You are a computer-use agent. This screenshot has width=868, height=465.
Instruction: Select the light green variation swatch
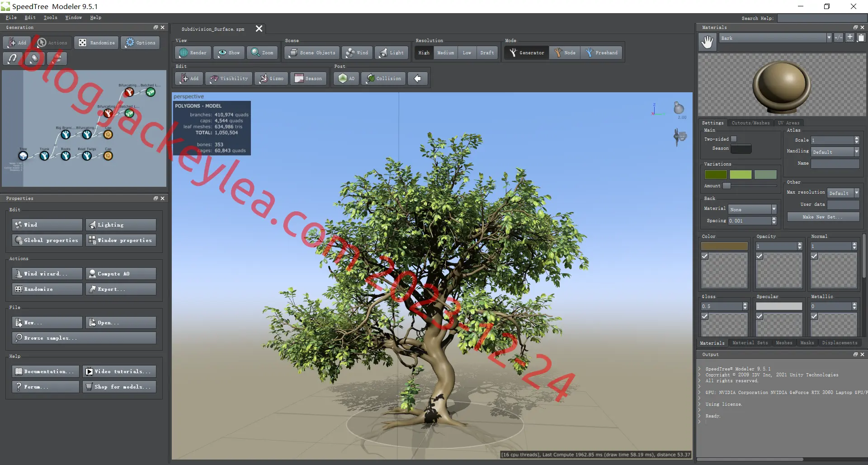741,175
